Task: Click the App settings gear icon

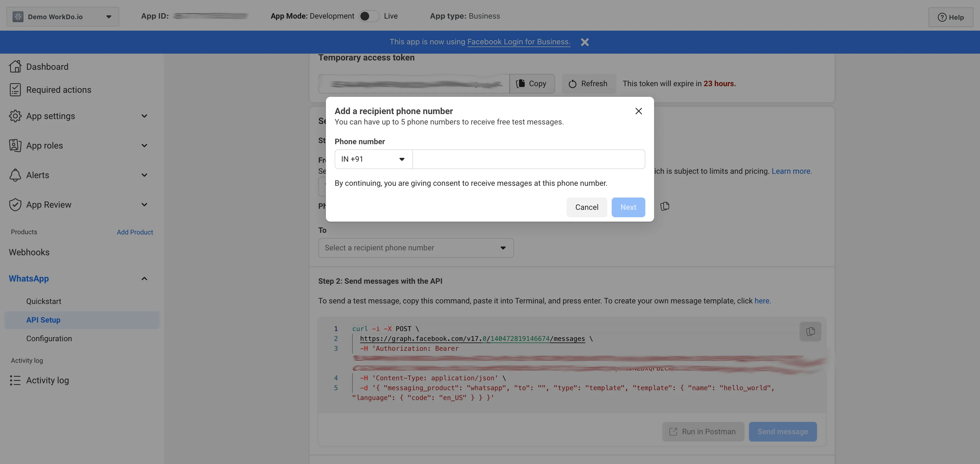Action: pyautogui.click(x=15, y=116)
